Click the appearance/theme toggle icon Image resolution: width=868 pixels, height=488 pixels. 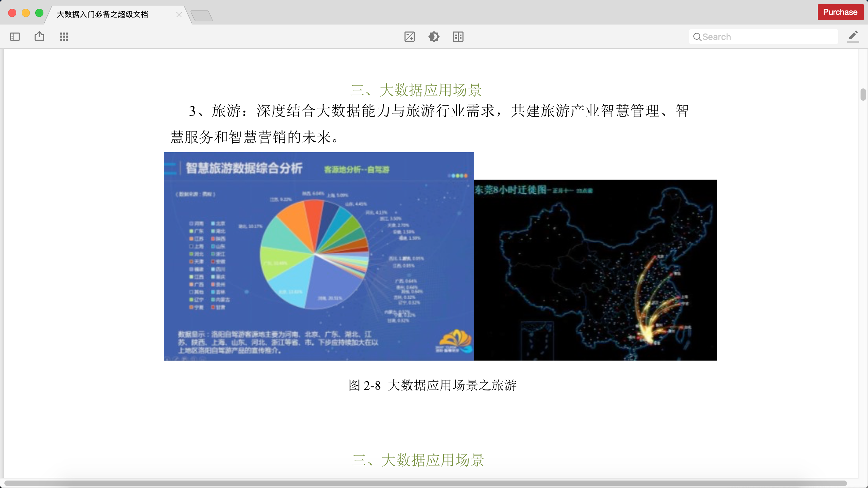click(x=434, y=37)
